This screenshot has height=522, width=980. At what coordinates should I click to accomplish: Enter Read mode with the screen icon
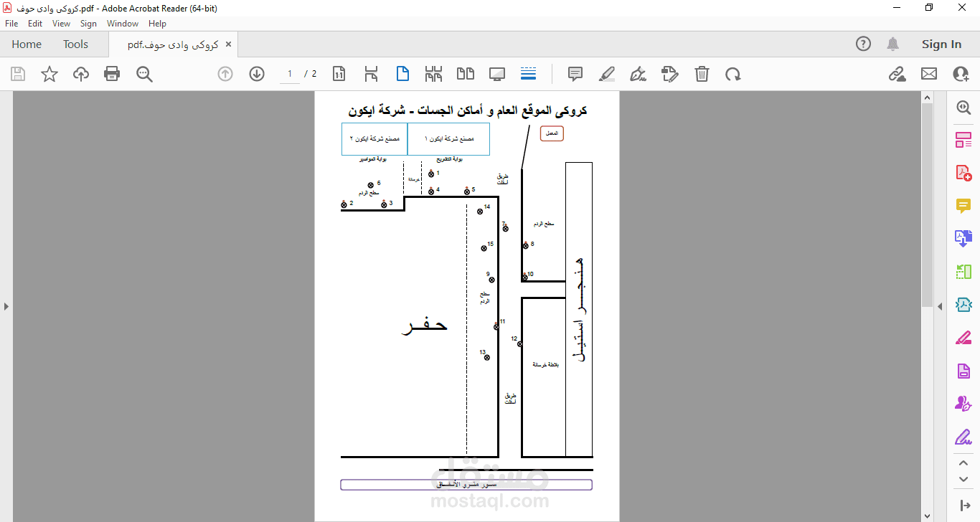(x=497, y=74)
